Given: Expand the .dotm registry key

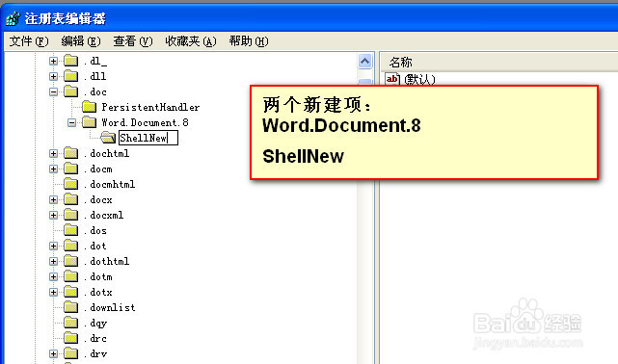Looking at the screenshot, I should click(54, 277).
